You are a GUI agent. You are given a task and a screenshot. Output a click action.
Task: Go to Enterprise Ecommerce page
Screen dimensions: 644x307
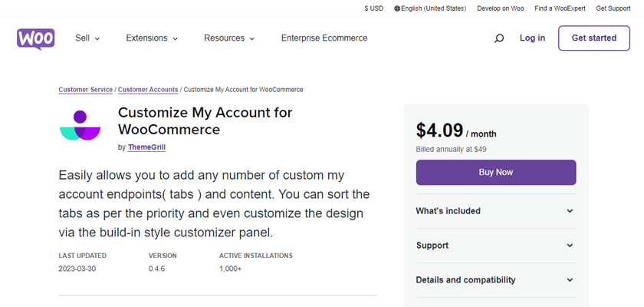324,38
